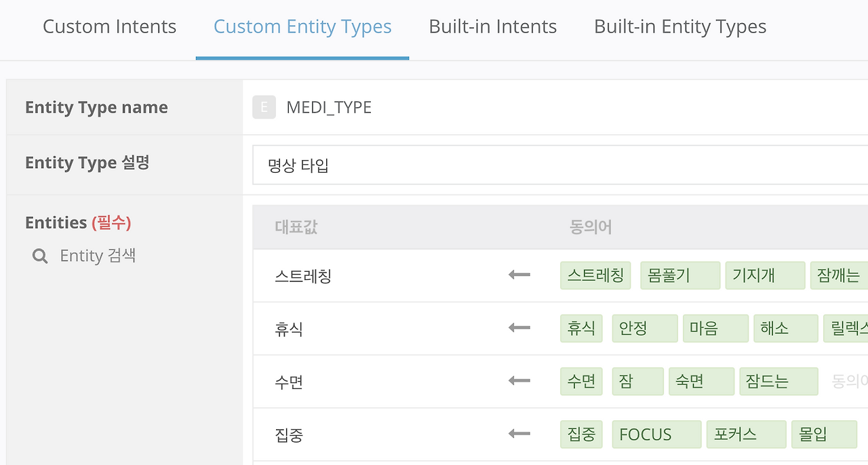Image resolution: width=868 pixels, height=465 pixels.
Task: Select the 몸풀기 synonym tag
Action: point(679,275)
